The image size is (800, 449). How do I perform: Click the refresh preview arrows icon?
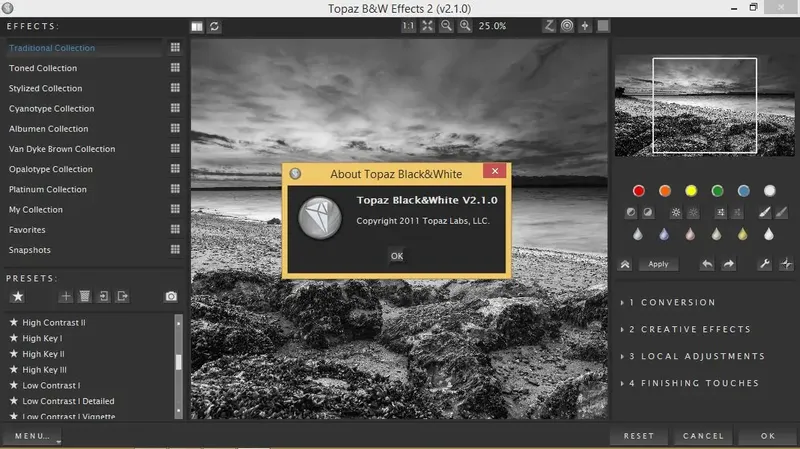(x=214, y=27)
